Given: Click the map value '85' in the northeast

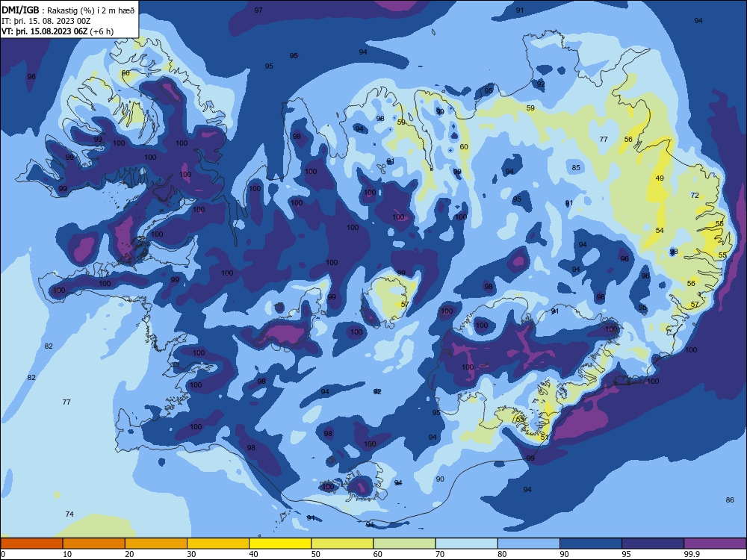Looking at the screenshot, I should [x=576, y=167].
